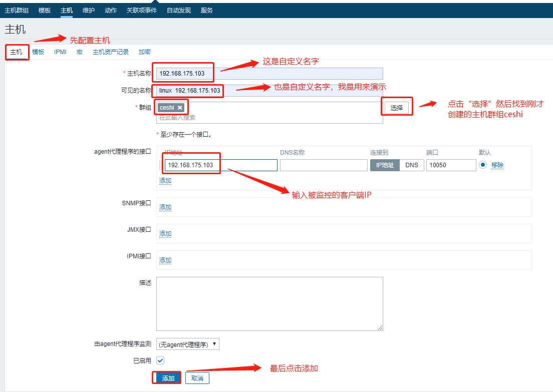Click the 描述 text area
The image size is (553, 392).
pos(269,304)
